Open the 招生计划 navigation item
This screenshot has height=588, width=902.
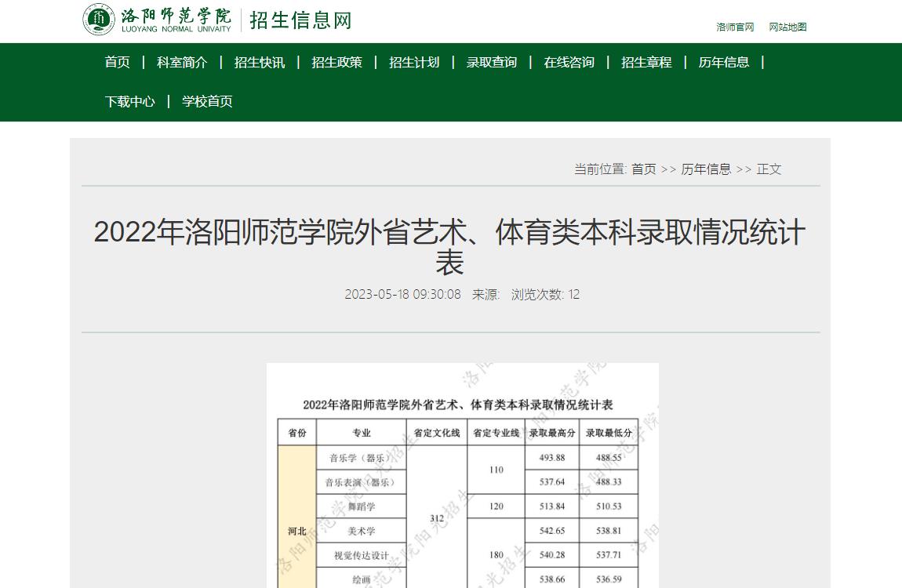click(414, 62)
